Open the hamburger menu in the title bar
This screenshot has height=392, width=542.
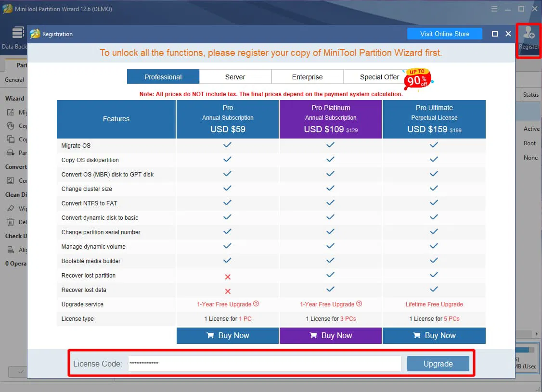coord(494,9)
